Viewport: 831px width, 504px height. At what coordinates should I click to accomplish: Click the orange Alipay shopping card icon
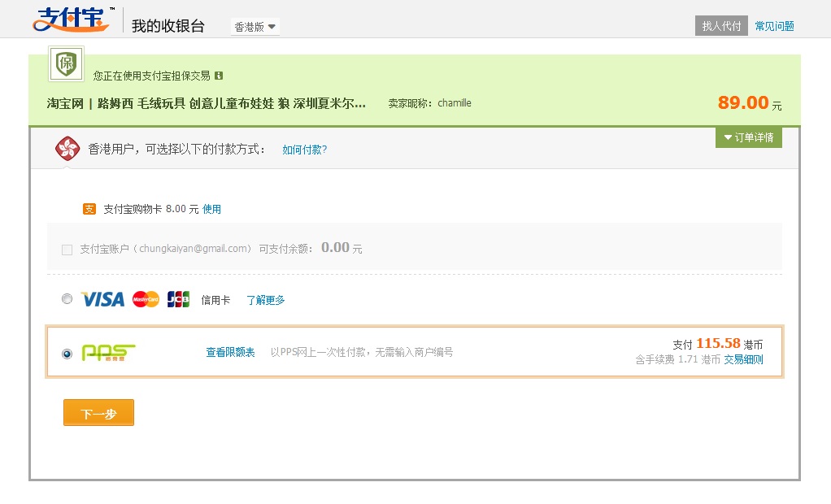coord(89,209)
